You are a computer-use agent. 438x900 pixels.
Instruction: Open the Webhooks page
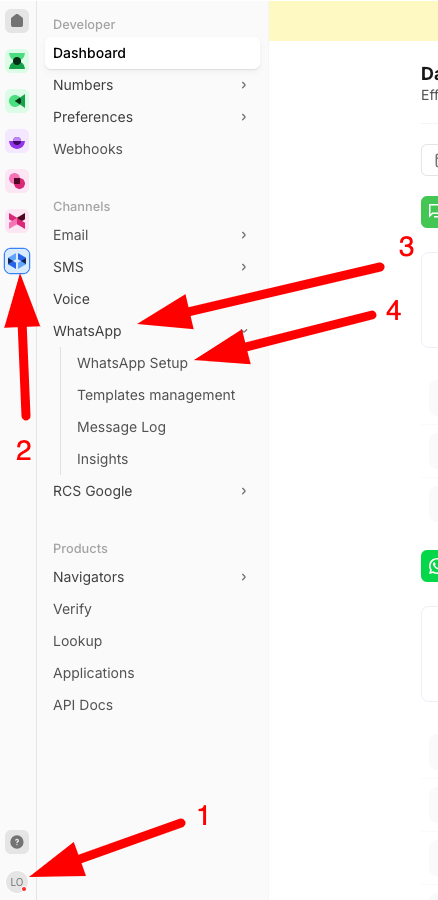[x=88, y=149]
